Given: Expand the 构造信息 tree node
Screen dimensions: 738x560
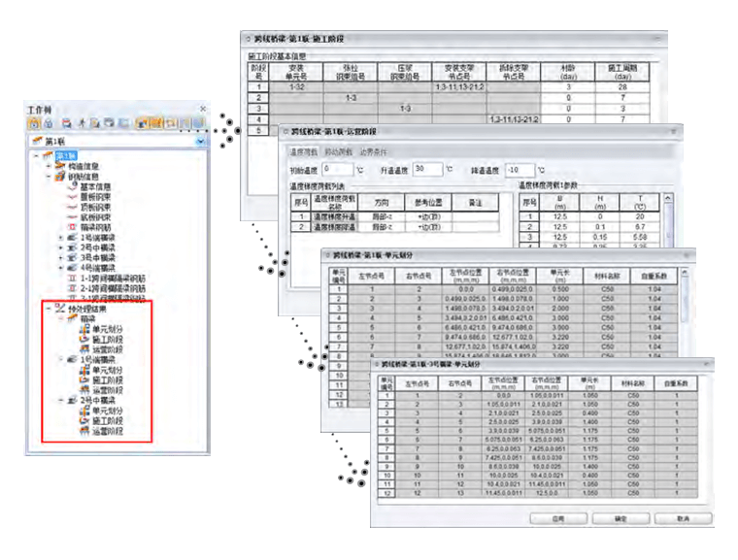Looking at the screenshot, I should 49,166.
